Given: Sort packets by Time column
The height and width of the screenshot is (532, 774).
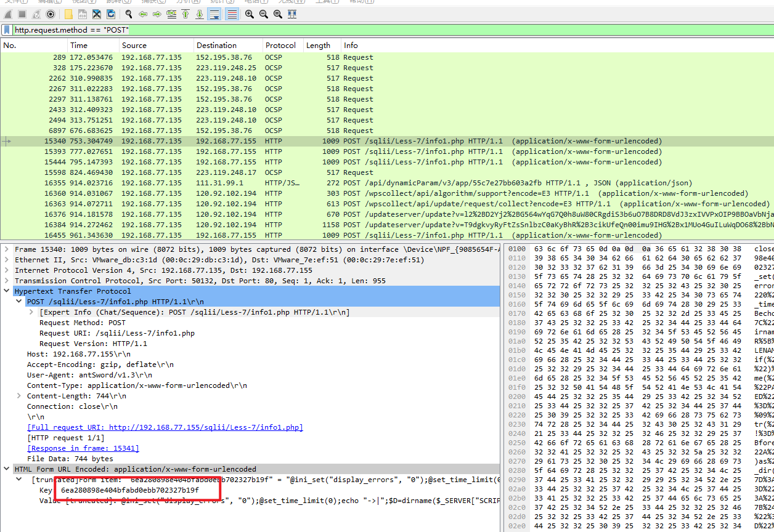Looking at the screenshot, I should pyautogui.click(x=93, y=45).
